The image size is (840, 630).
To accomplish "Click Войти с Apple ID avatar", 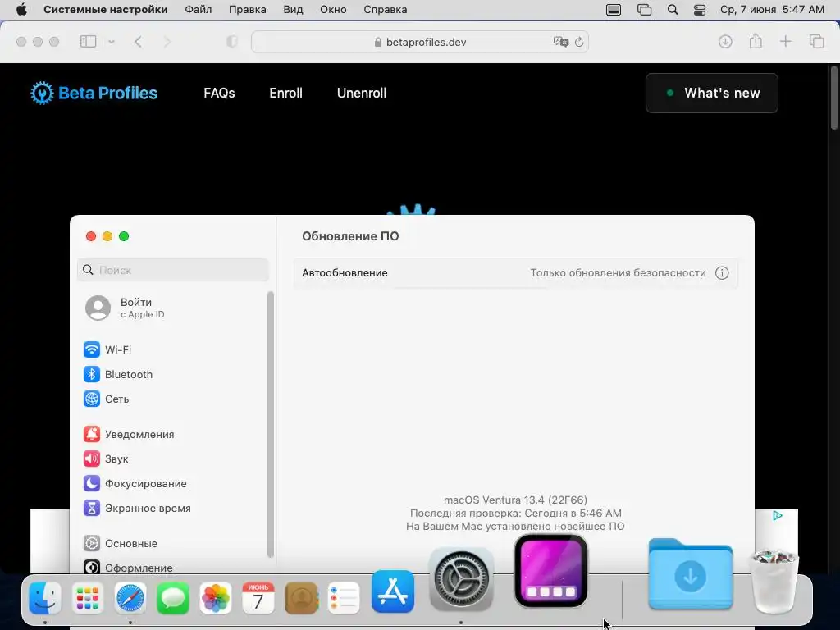I will click(x=98, y=308).
